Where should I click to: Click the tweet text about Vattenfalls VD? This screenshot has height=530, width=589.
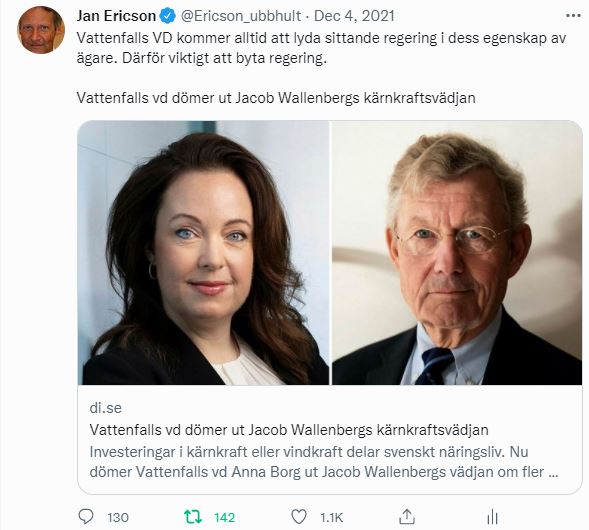(321, 48)
